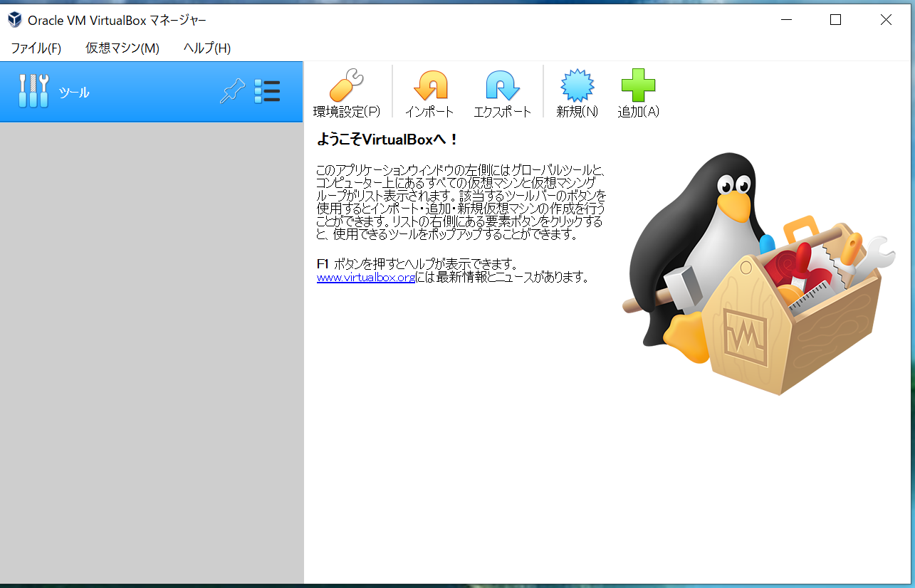
Task: Maximize the VirtualBox マネージャー window
Action: 835,20
